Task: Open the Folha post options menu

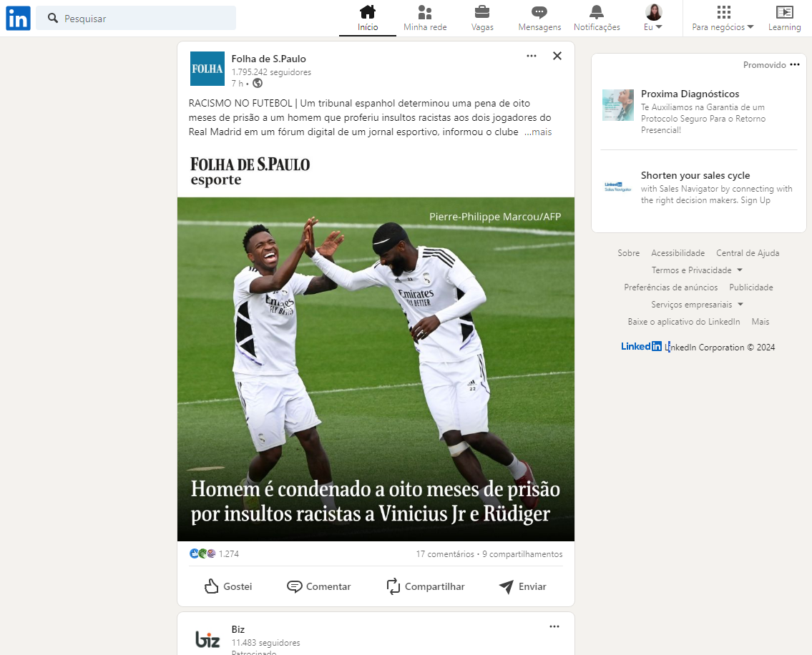Action: click(x=532, y=56)
